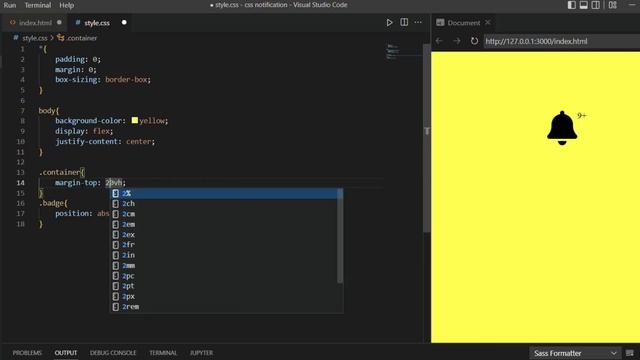Click style.css in the breadcrumb
Viewport: 640px width, 360px height.
[x=35, y=38]
